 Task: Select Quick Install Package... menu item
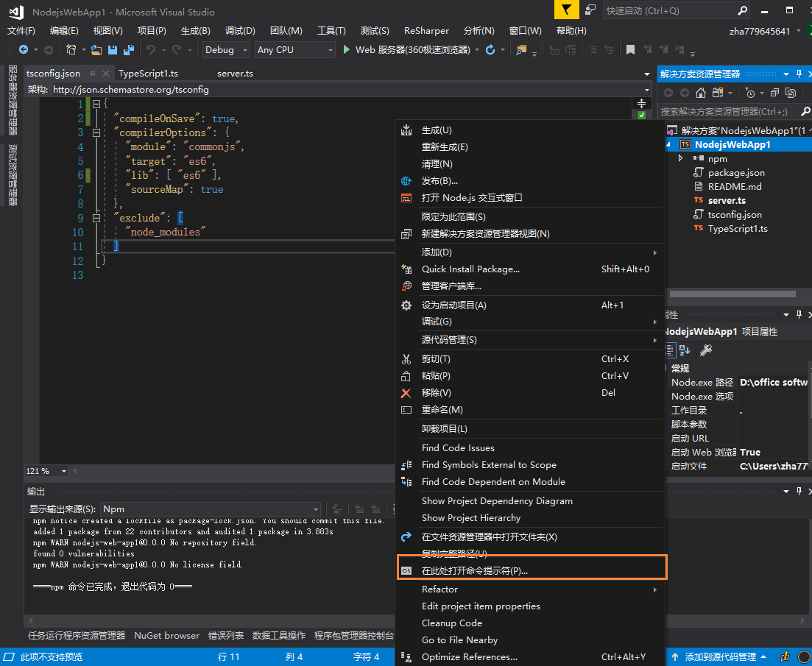coord(530,269)
